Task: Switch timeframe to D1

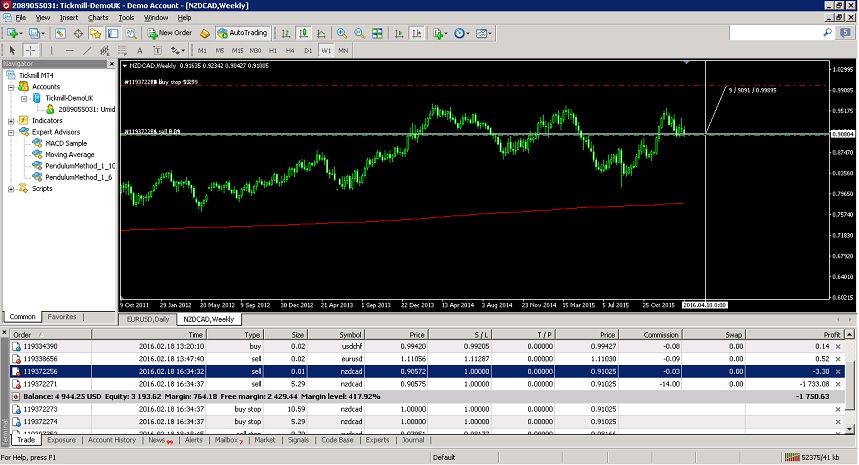Action: coord(308,50)
